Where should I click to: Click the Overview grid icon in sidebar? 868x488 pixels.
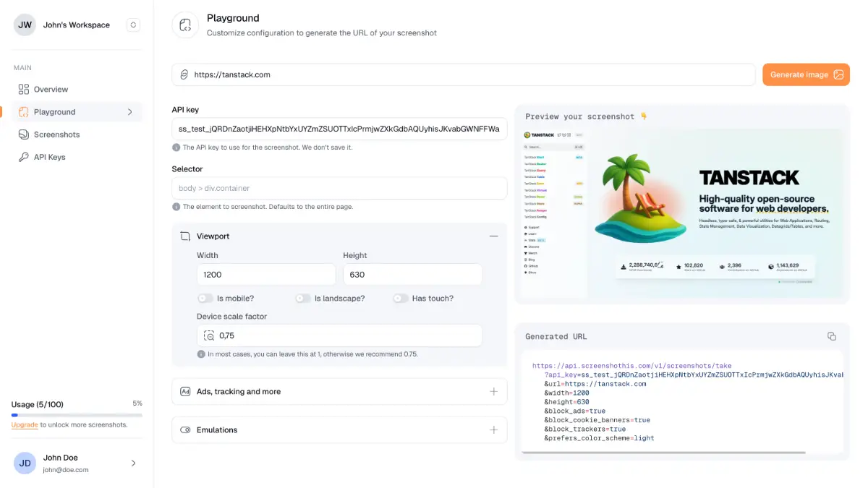(24, 90)
